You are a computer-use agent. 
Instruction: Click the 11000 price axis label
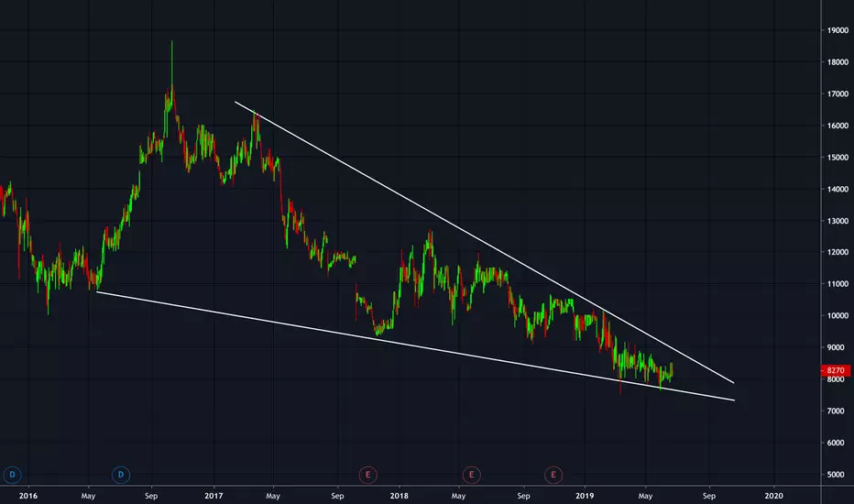(x=838, y=284)
